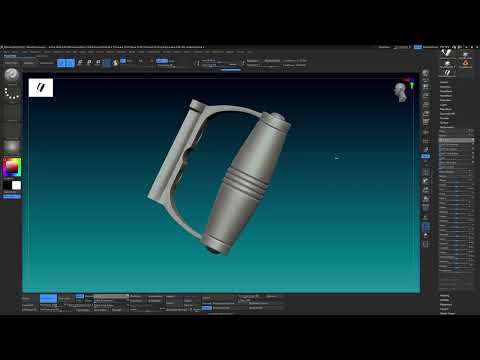Viewport: 480px width, 360px height.
Task: Click the large blue button in bottom shelf
Action: (x=48, y=298)
